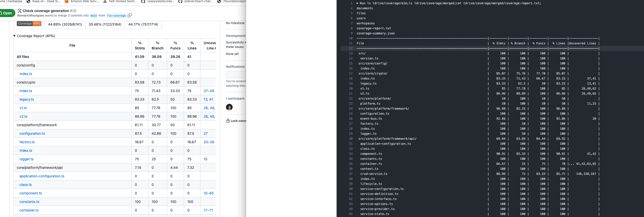
Task: Click uncovered lines 10–65 link
Action: (x=209, y=193)
